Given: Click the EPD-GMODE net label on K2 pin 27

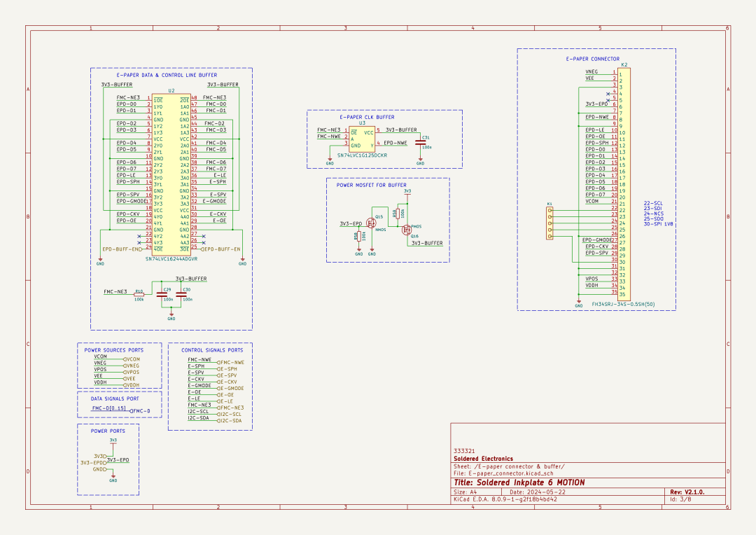Looking at the screenshot, I should click(x=596, y=239).
